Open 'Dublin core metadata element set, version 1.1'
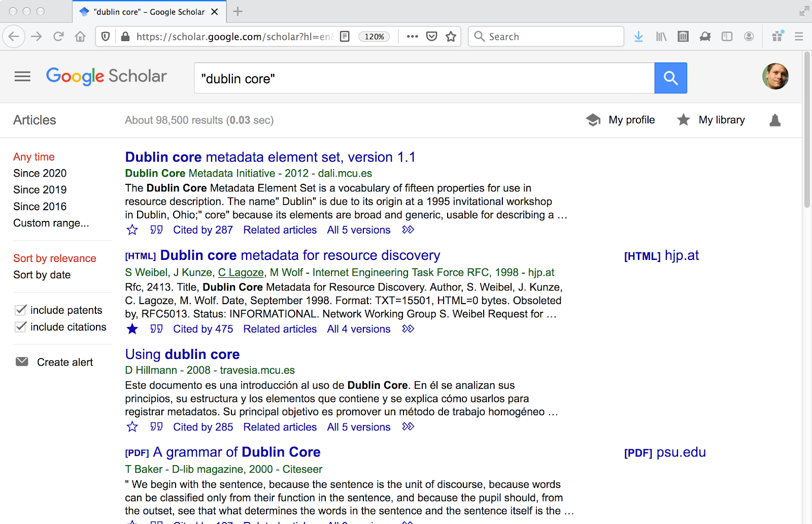Screen dimensions: 812x524 pyautogui.click(x=270, y=157)
